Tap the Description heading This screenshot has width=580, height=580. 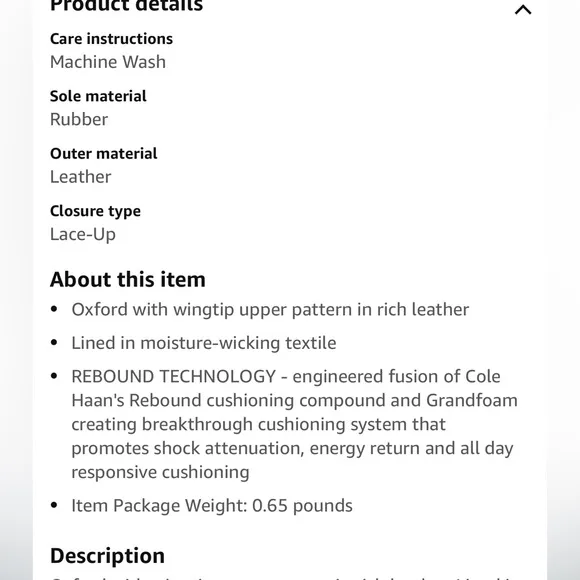[107, 556]
